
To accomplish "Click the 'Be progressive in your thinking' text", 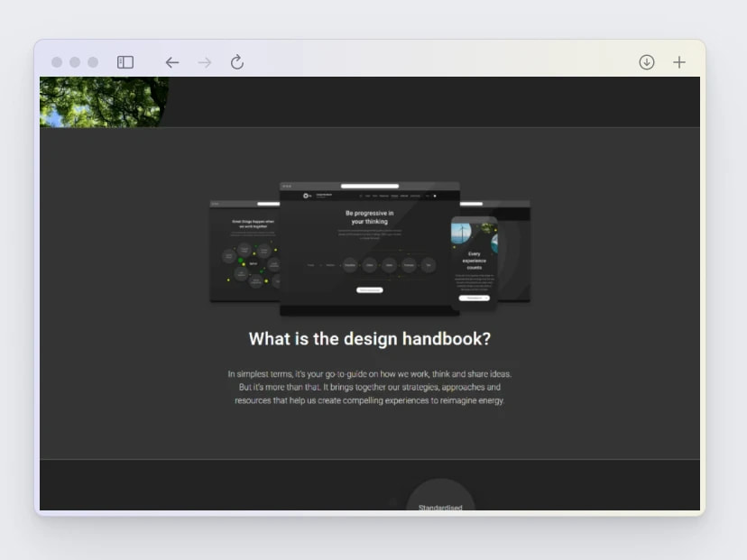I will [x=370, y=217].
